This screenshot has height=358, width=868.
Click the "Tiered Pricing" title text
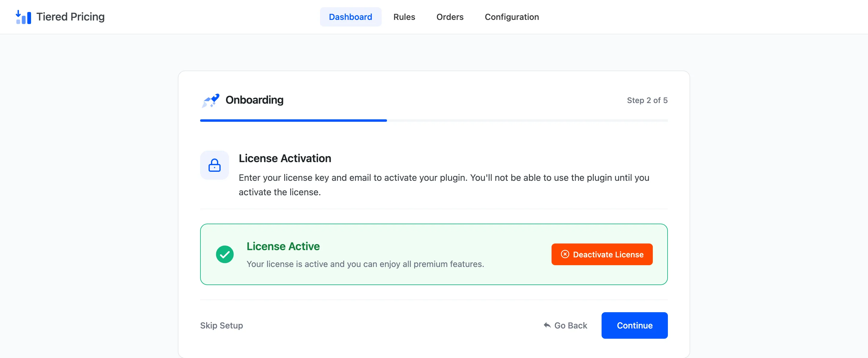[x=71, y=17]
